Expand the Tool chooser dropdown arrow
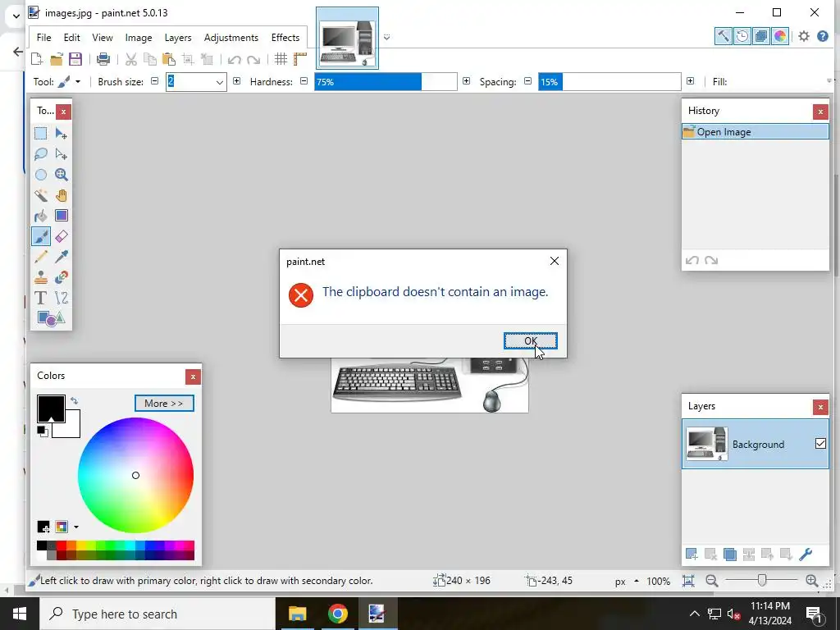 point(78,82)
